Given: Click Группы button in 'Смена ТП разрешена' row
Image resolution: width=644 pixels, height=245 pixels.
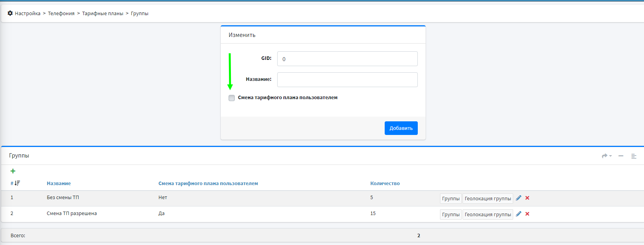Looking at the screenshot, I should pyautogui.click(x=450, y=214).
